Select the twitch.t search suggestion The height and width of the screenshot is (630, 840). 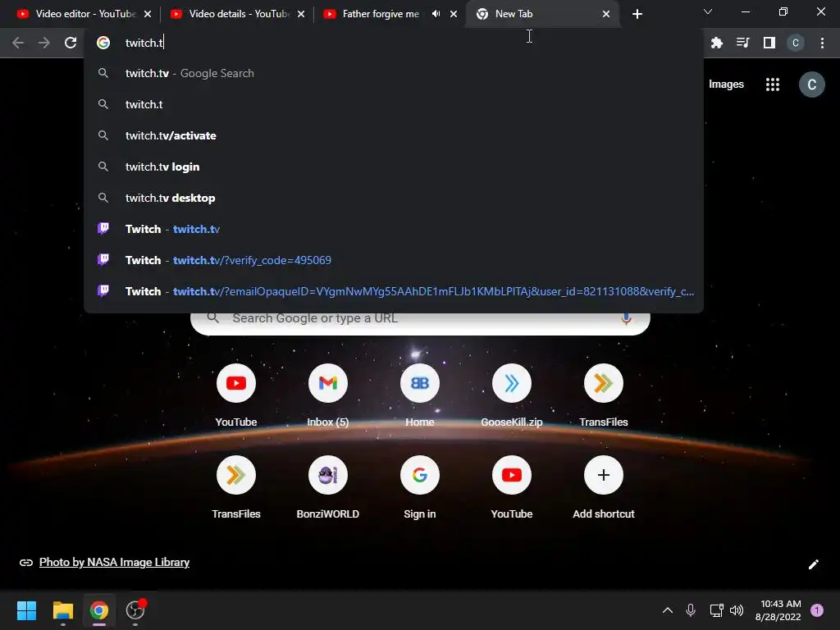pos(394,104)
